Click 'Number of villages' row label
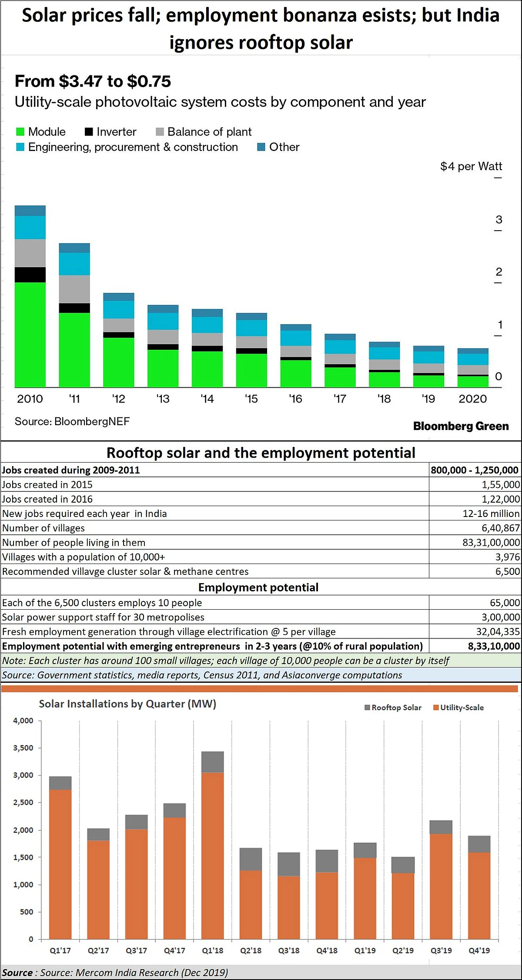The image size is (522, 980). [x=43, y=528]
